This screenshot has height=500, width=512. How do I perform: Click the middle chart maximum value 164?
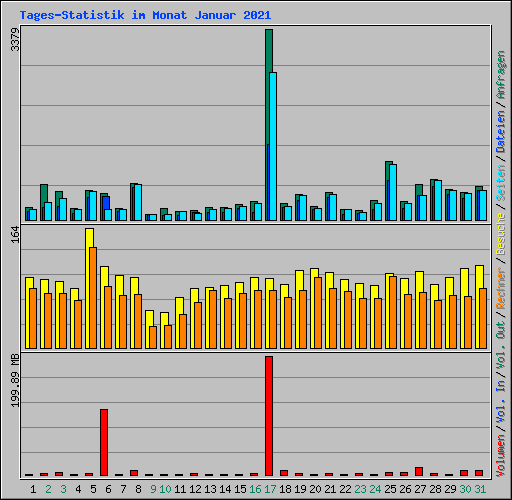tap(15, 234)
